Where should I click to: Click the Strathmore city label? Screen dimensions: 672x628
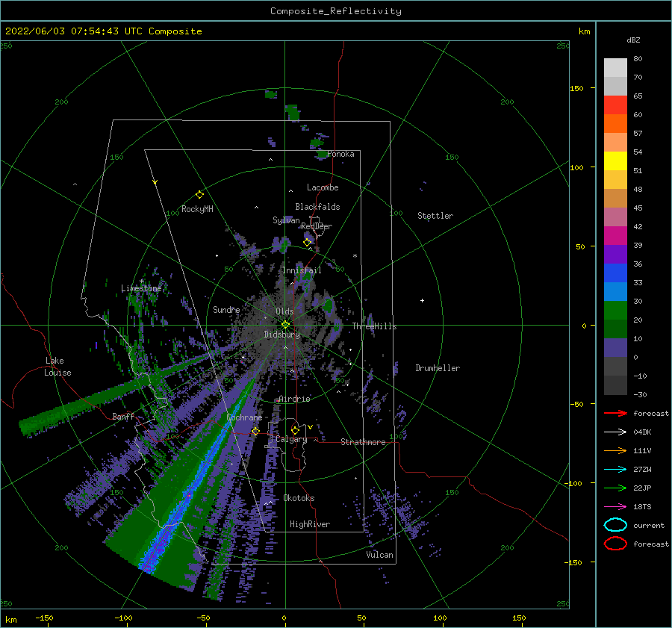click(363, 442)
